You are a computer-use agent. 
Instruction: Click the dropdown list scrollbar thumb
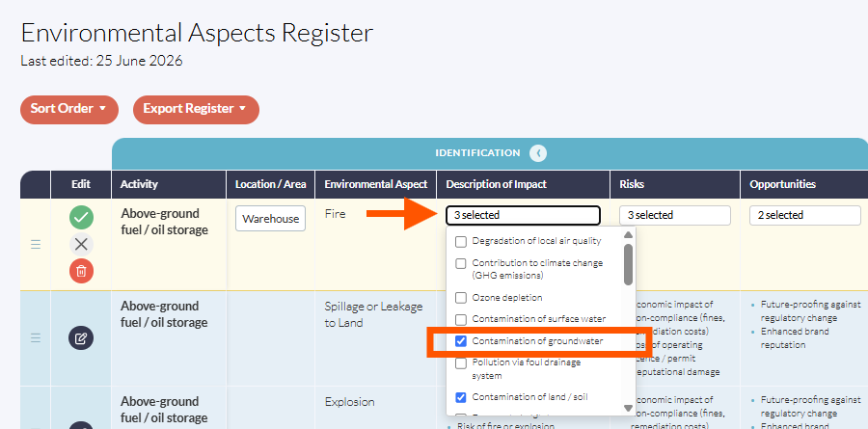pos(628,264)
